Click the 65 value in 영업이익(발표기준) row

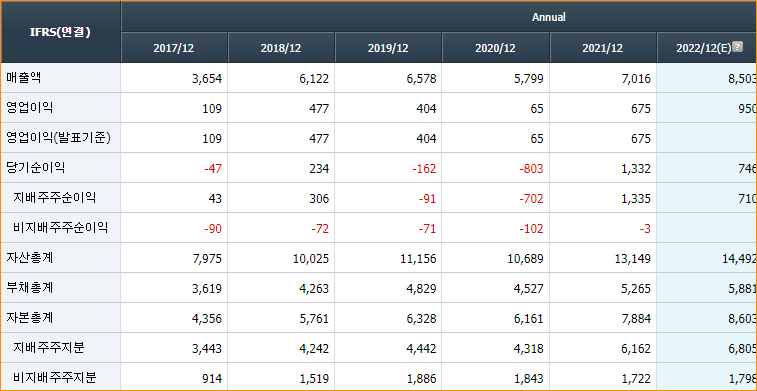[x=536, y=139]
